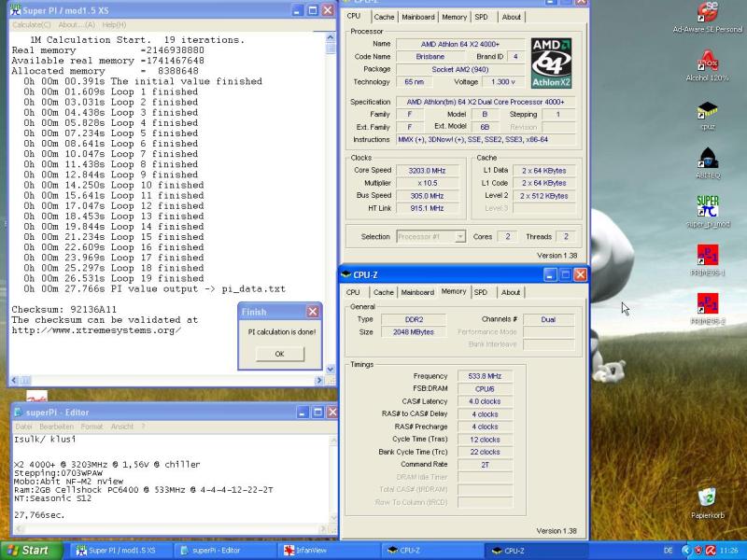Open the Help(H) menu in Super PI
This screenshot has height=560, width=747.
click(x=114, y=25)
